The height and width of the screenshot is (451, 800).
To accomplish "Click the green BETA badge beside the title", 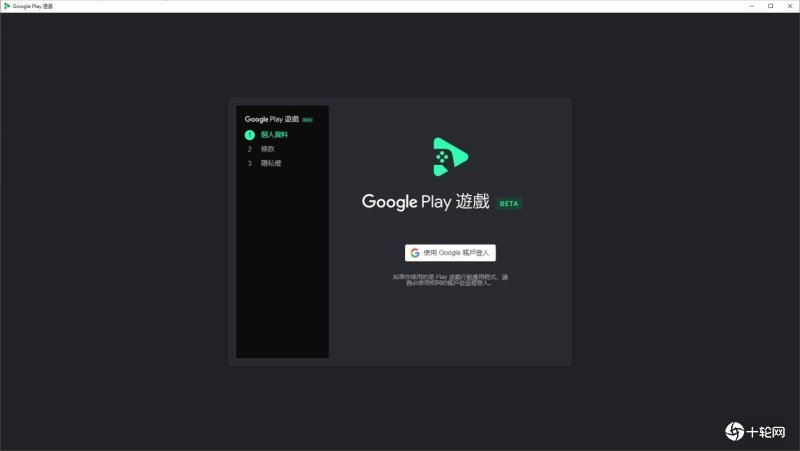I will tap(509, 204).
